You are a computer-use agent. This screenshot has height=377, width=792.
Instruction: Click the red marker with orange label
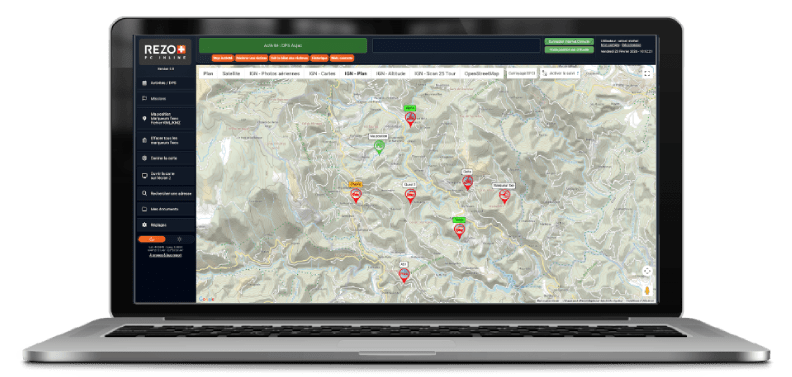(x=356, y=196)
